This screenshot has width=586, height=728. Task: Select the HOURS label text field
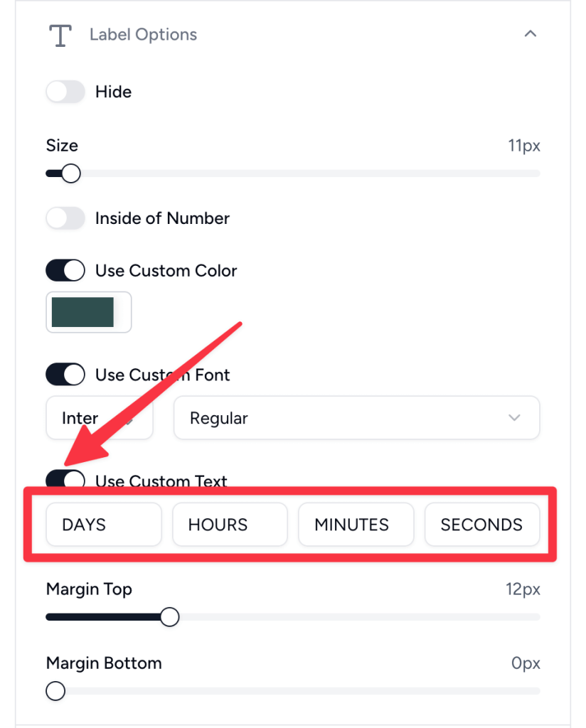click(x=230, y=525)
